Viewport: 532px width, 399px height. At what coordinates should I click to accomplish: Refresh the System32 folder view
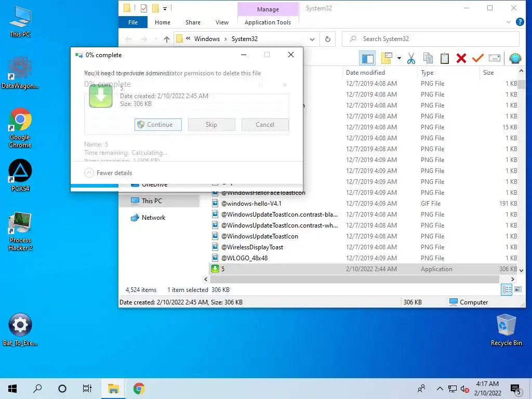click(328, 39)
